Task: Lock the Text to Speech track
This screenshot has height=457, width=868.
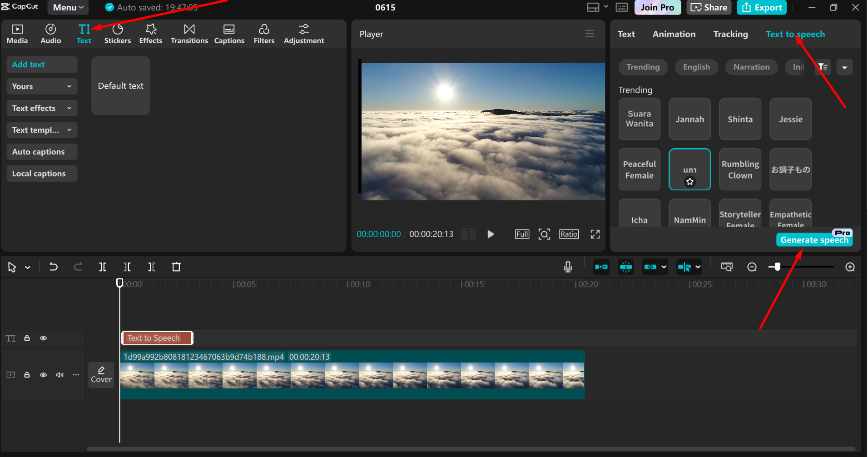Action: pos(27,338)
